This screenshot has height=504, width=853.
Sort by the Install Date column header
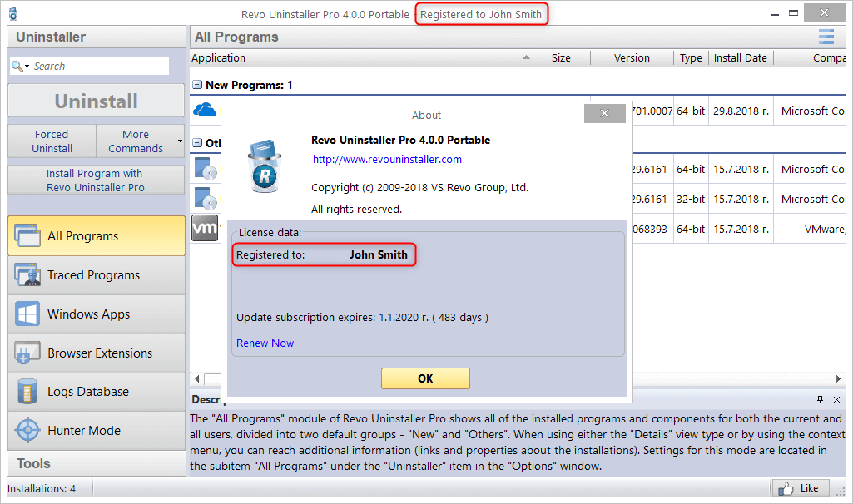point(741,57)
